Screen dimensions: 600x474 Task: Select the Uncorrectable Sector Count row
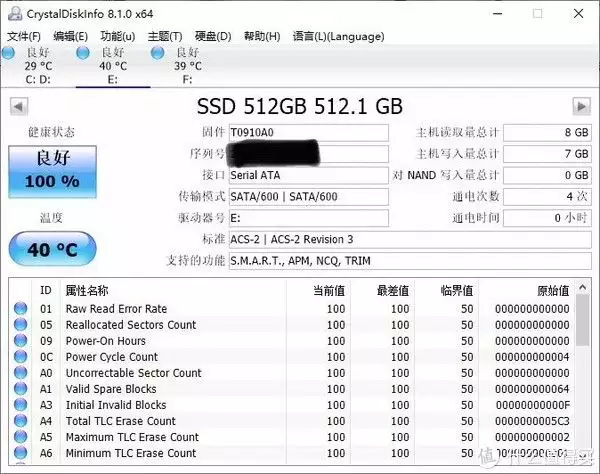click(292, 373)
